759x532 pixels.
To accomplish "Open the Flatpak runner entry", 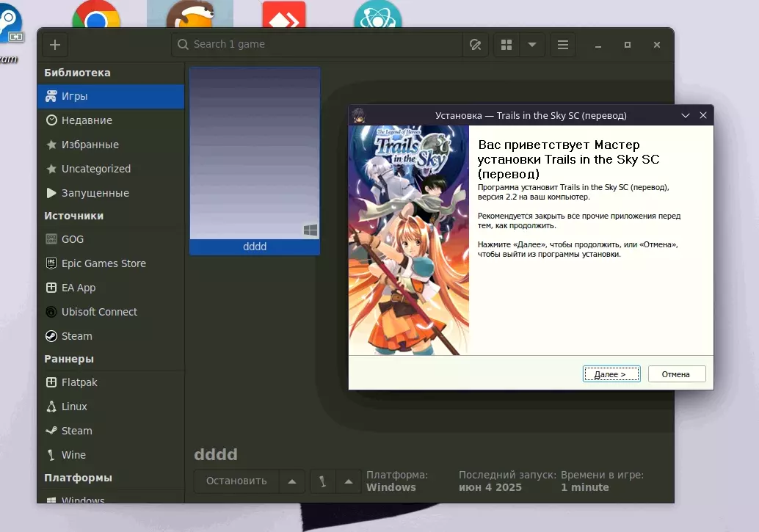I will pos(79,382).
